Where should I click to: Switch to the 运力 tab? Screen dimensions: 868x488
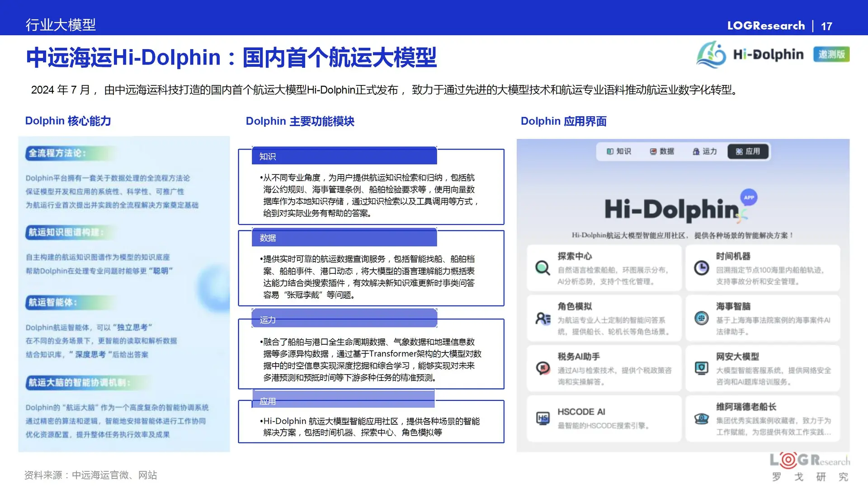pyautogui.click(x=705, y=151)
